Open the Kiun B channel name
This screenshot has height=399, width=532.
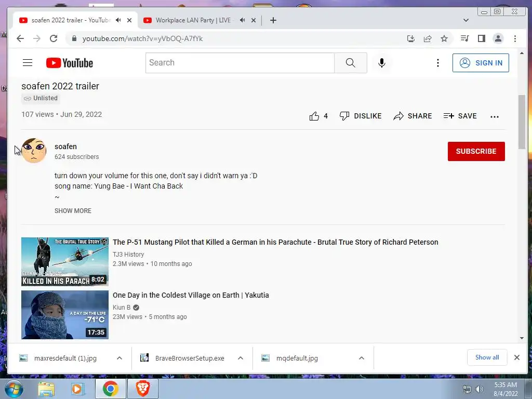[122, 308]
